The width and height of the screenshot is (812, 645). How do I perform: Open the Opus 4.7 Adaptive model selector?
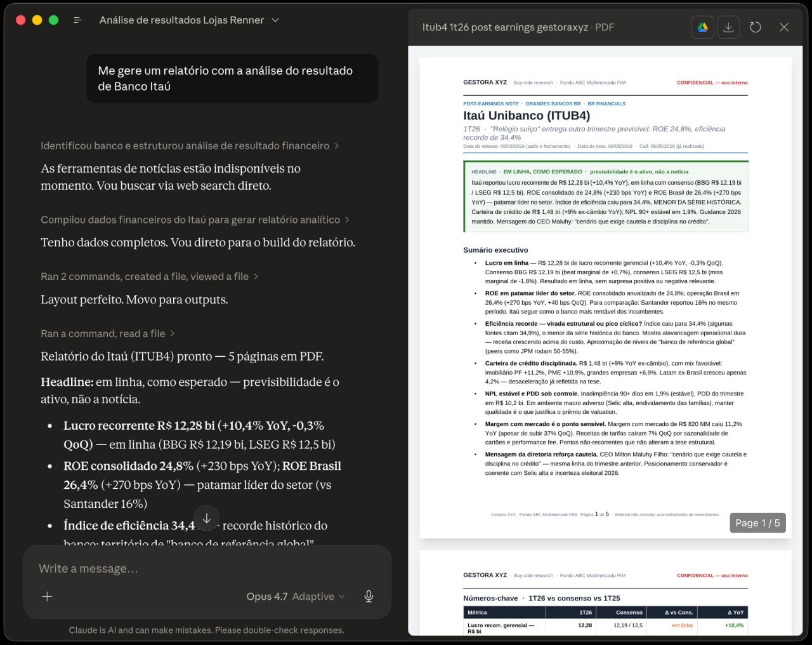(x=296, y=596)
